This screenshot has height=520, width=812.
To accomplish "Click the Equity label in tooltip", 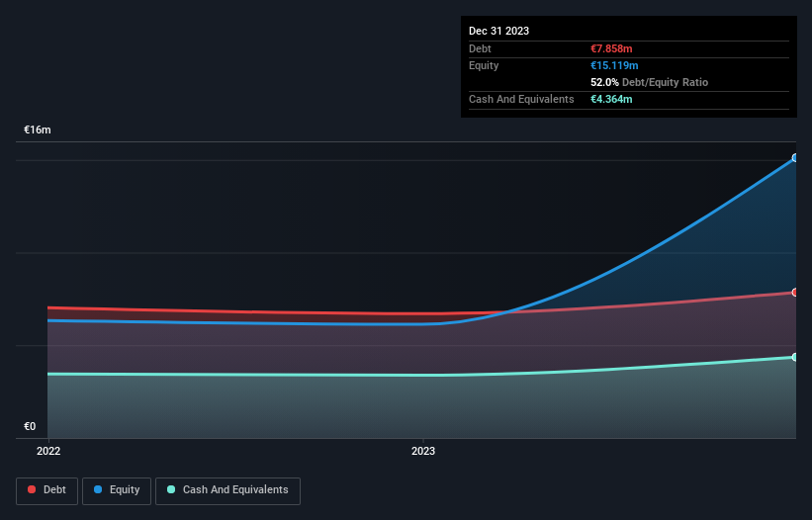I will pos(484,65).
